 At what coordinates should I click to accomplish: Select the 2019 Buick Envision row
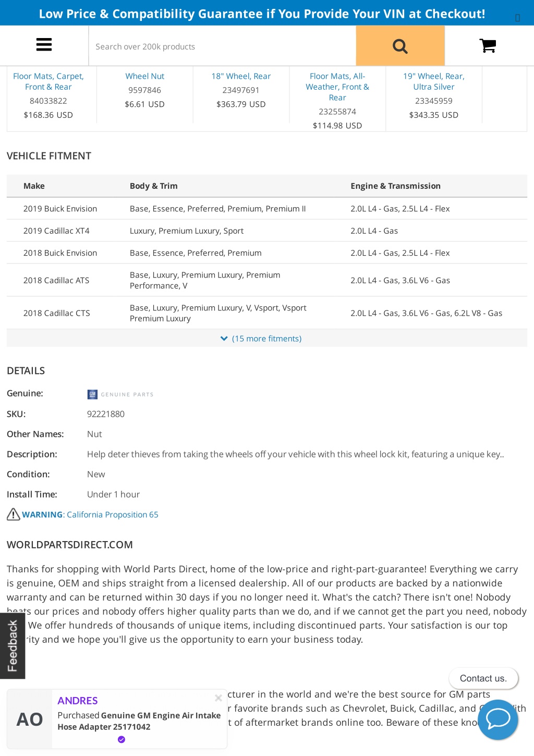[x=267, y=209]
